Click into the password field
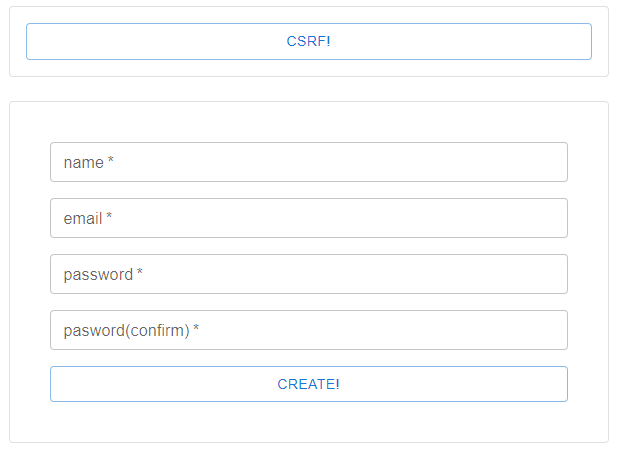 pos(308,274)
